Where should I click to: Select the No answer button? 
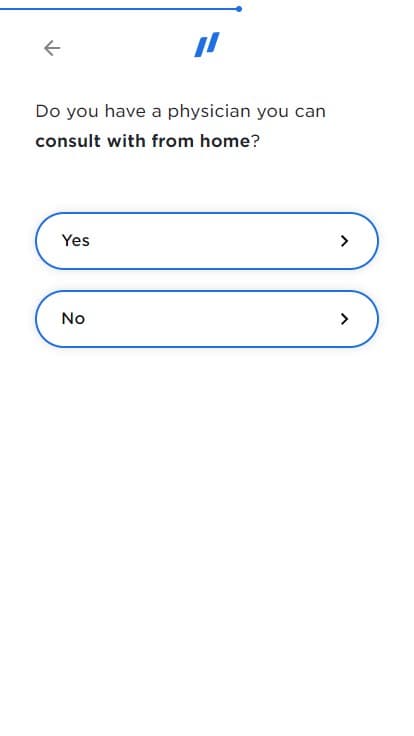[x=207, y=319]
